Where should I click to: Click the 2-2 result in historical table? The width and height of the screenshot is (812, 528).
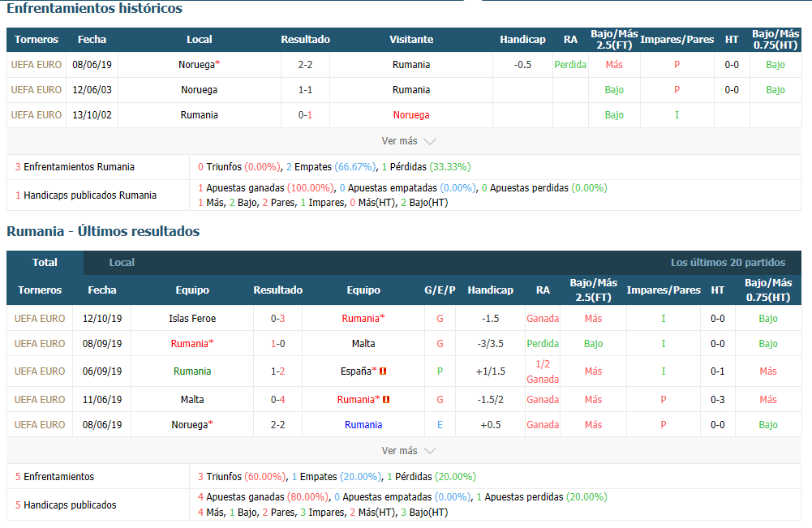coord(305,65)
